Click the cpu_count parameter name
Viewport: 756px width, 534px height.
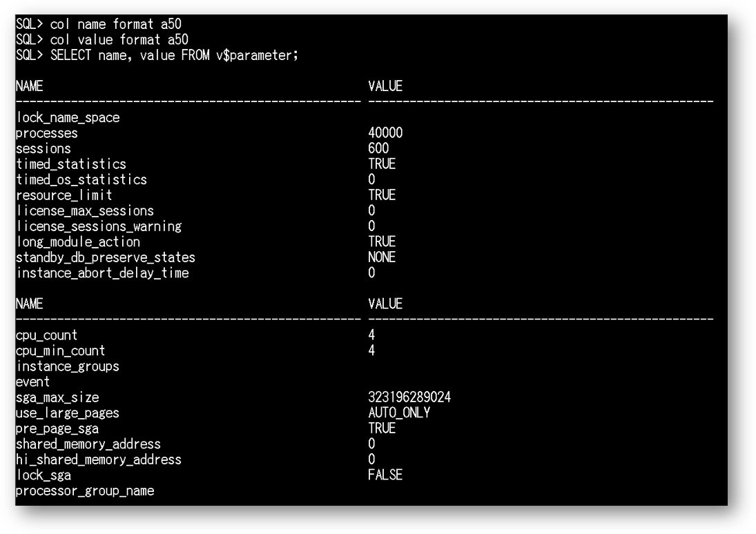[x=46, y=335]
